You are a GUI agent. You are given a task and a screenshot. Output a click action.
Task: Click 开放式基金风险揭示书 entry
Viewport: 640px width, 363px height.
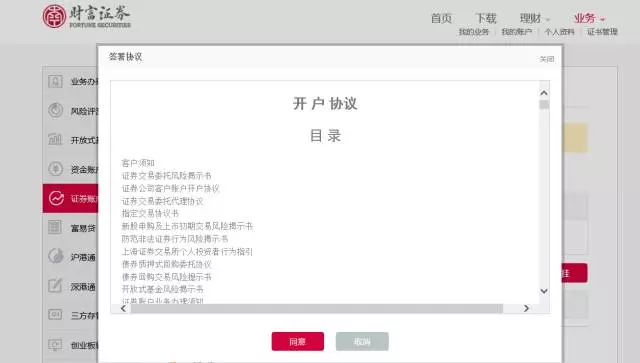click(x=162, y=289)
